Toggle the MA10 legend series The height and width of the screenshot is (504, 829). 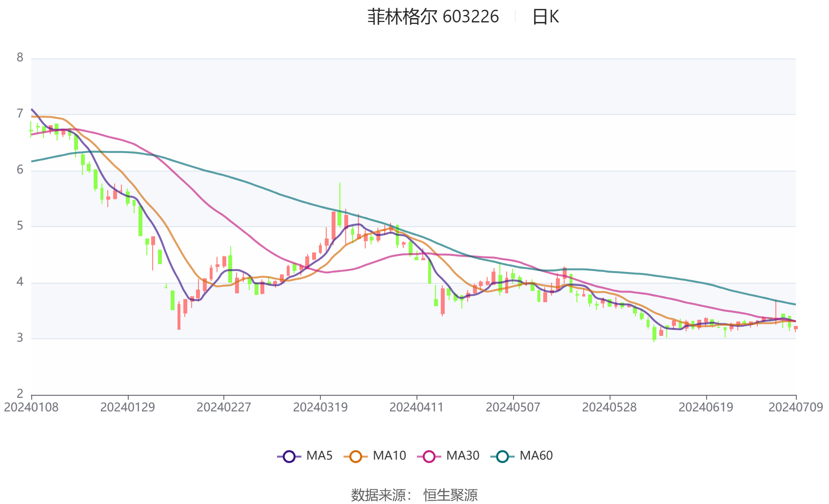(x=375, y=456)
